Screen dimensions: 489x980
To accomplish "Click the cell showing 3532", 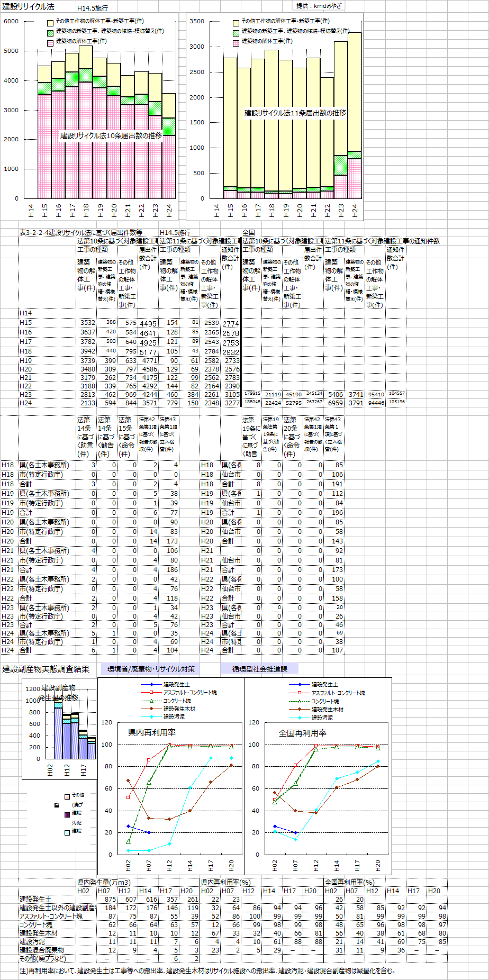I will [x=87, y=322].
